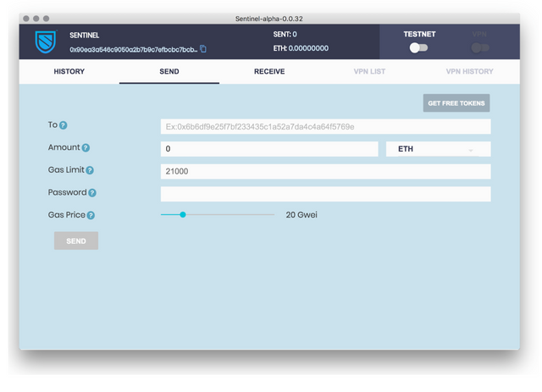Click the Gas Limit field showing 21000

coord(325,172)
